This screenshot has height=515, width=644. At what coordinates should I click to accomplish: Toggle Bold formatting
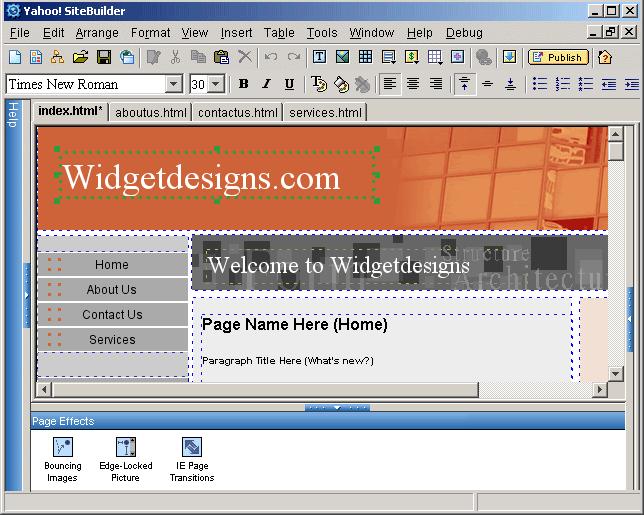(243, 84)
